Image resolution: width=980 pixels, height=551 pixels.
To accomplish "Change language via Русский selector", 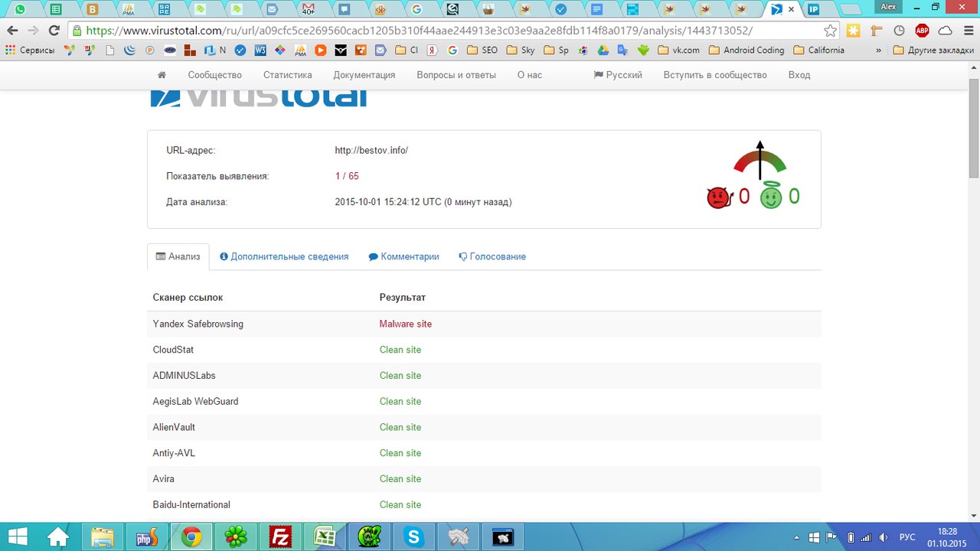I will 618,75.
